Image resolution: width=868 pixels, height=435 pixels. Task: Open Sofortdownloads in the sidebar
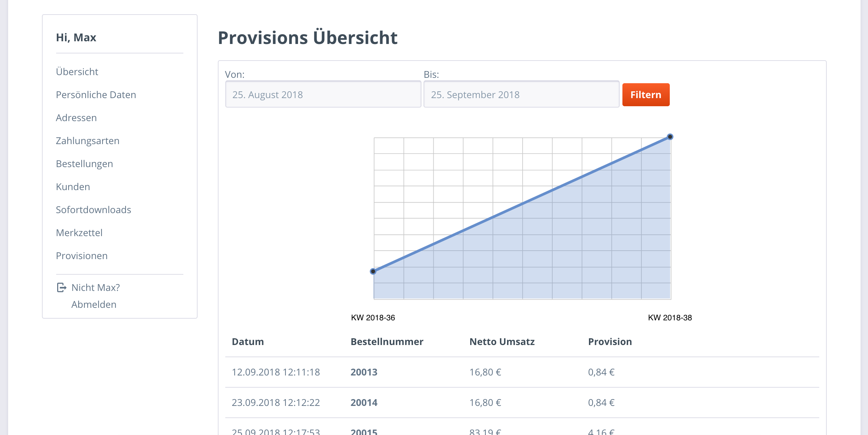(x=94, y=210)
